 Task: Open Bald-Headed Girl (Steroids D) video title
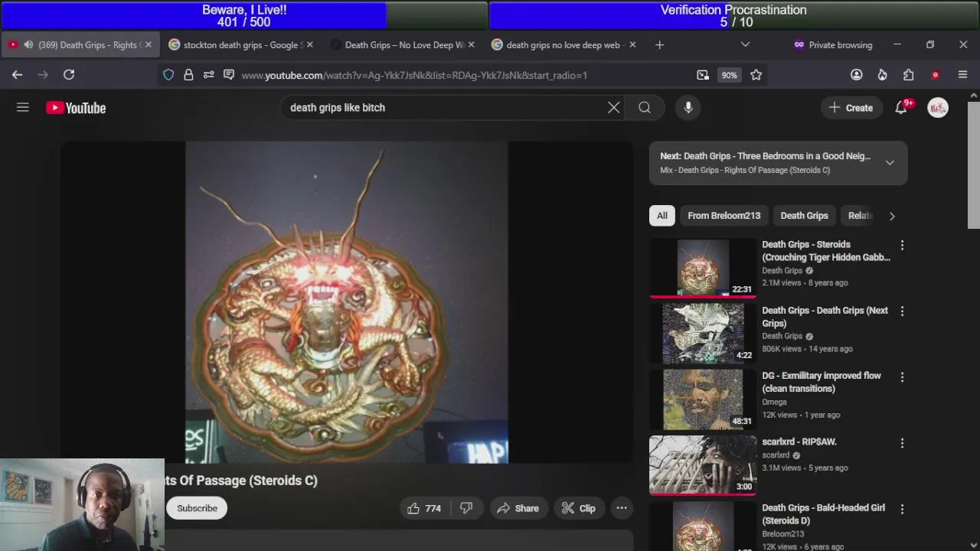point(824,514)
